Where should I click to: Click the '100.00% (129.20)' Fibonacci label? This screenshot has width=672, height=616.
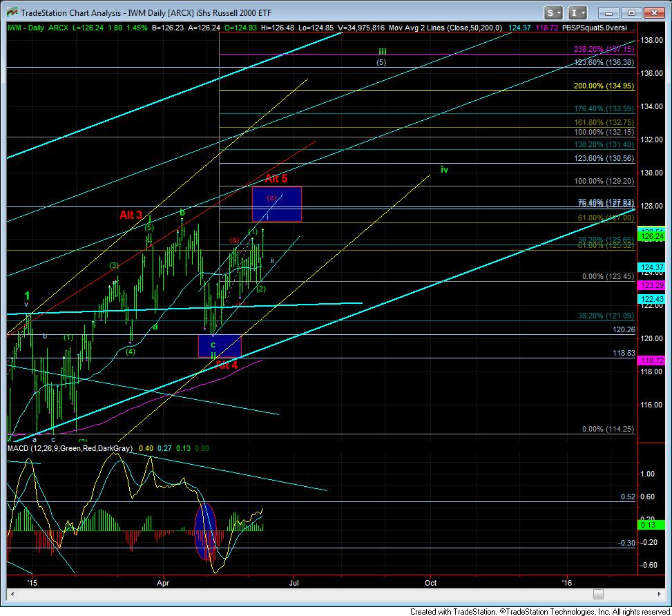pos(604,181)
